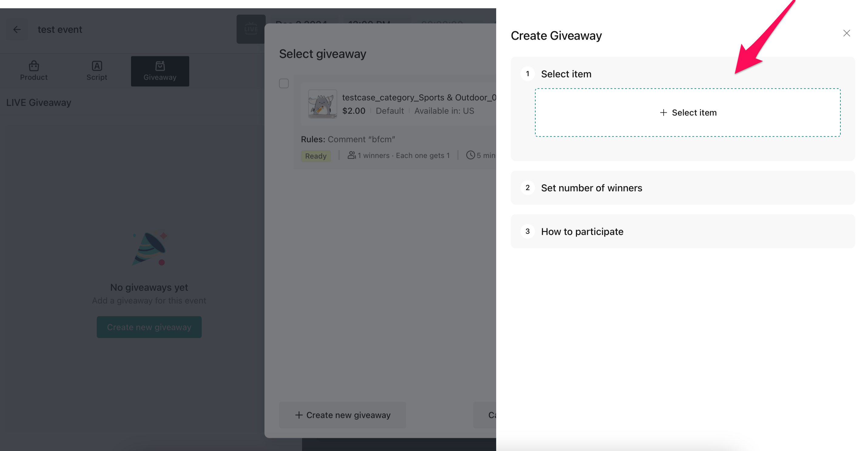The width and height of the screenshot is (868, 451).
Task: Click the clock duration icon
Action: click(x=470, y=155)
